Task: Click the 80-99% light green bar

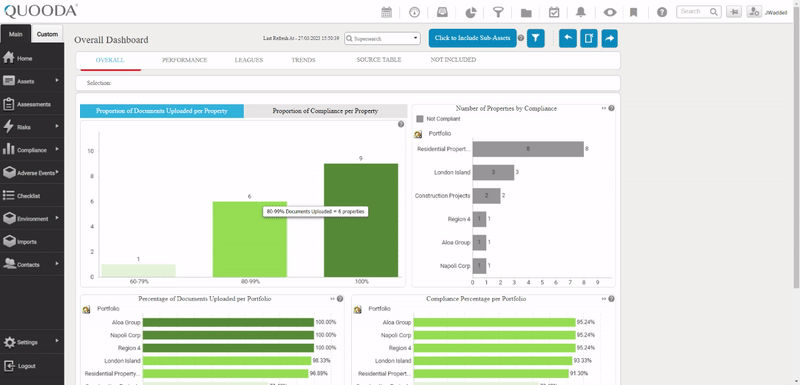Action: click(x=249, y=239)
